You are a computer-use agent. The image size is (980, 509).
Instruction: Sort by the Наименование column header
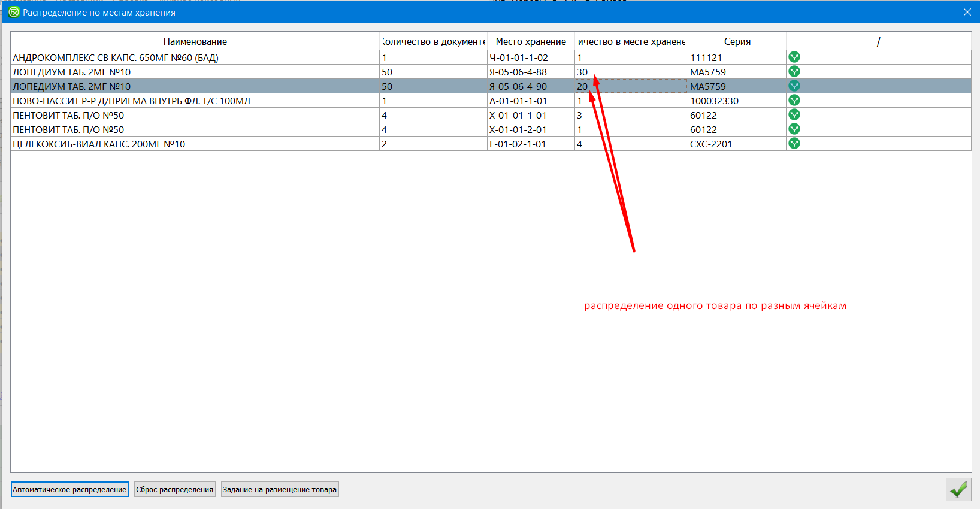point(195,42)
